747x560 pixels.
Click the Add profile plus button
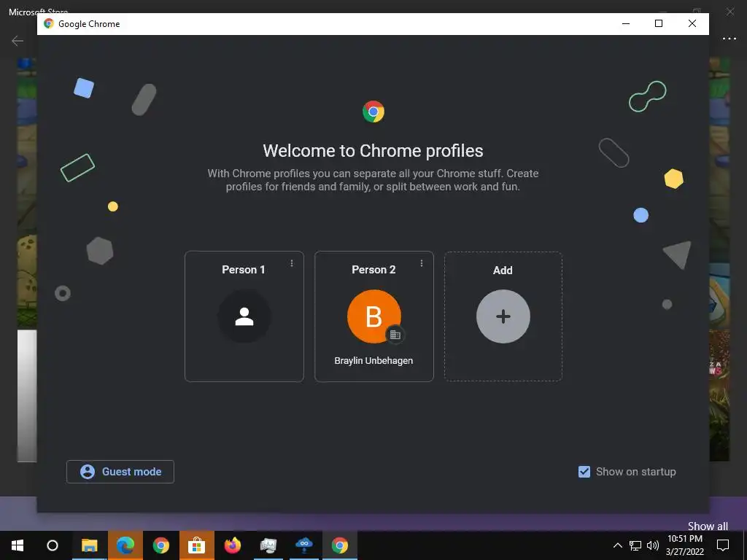[503, 316]
